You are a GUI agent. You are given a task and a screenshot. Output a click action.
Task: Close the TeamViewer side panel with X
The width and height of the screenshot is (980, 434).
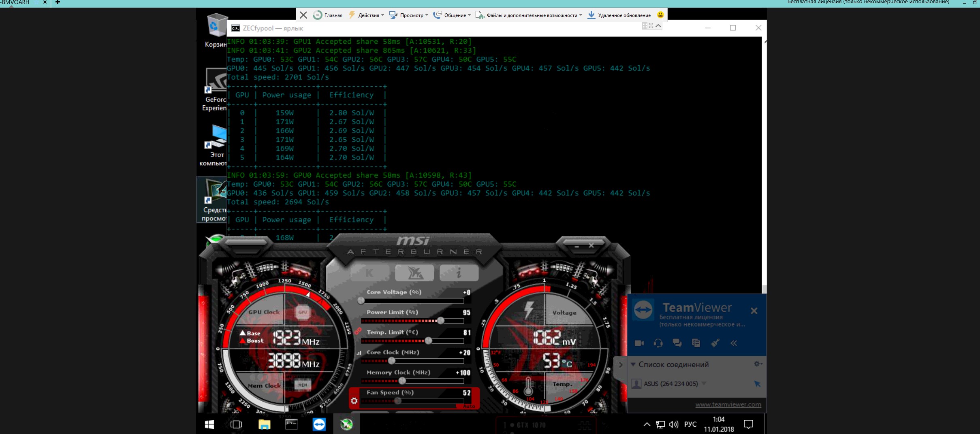click(x=754, y=311)
